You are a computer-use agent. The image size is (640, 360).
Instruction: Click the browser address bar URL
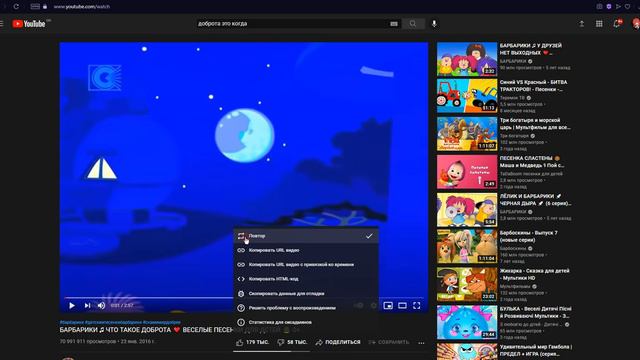point(82,7)
